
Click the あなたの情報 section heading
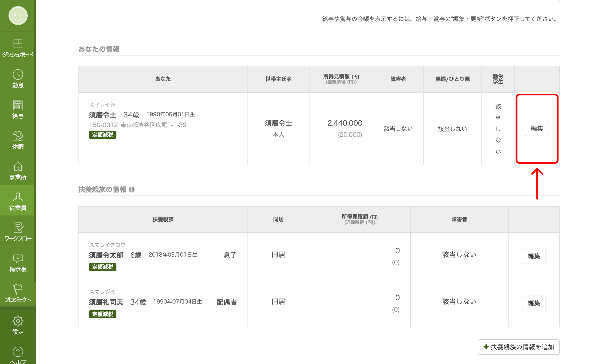(99, 49)
